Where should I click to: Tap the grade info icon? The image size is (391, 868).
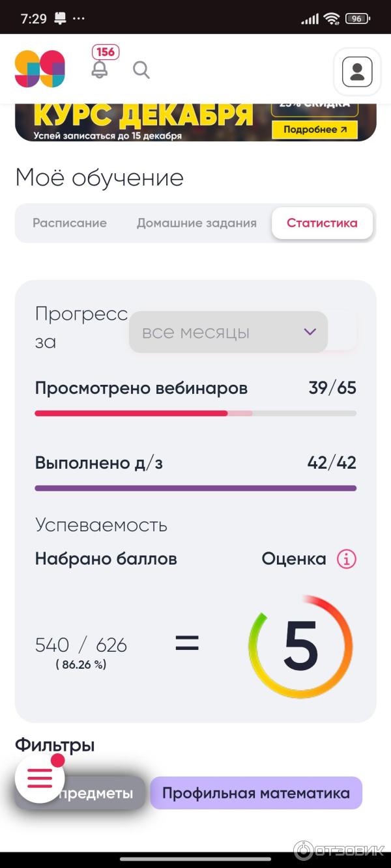click(347, 559)
